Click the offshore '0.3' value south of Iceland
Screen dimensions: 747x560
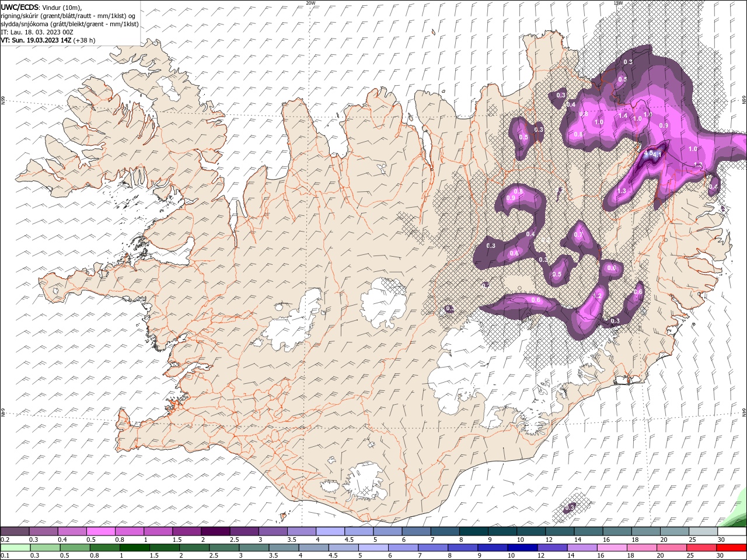570,507
